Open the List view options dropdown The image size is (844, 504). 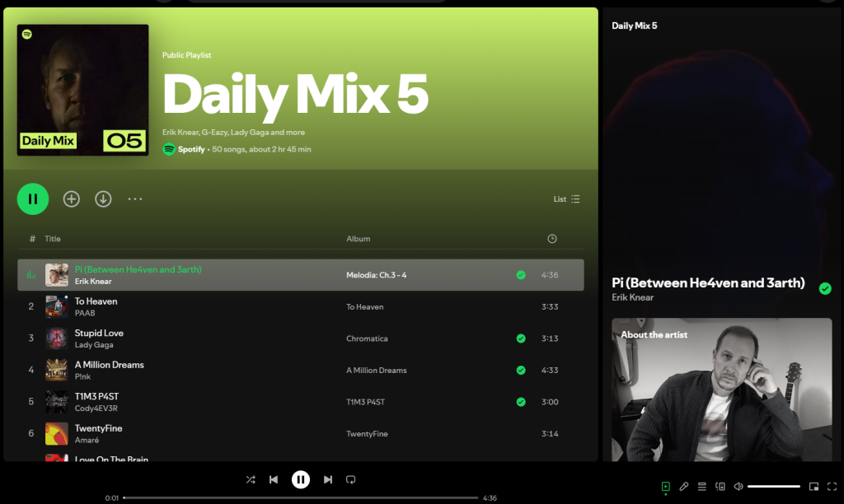click(x=567, y=199)
